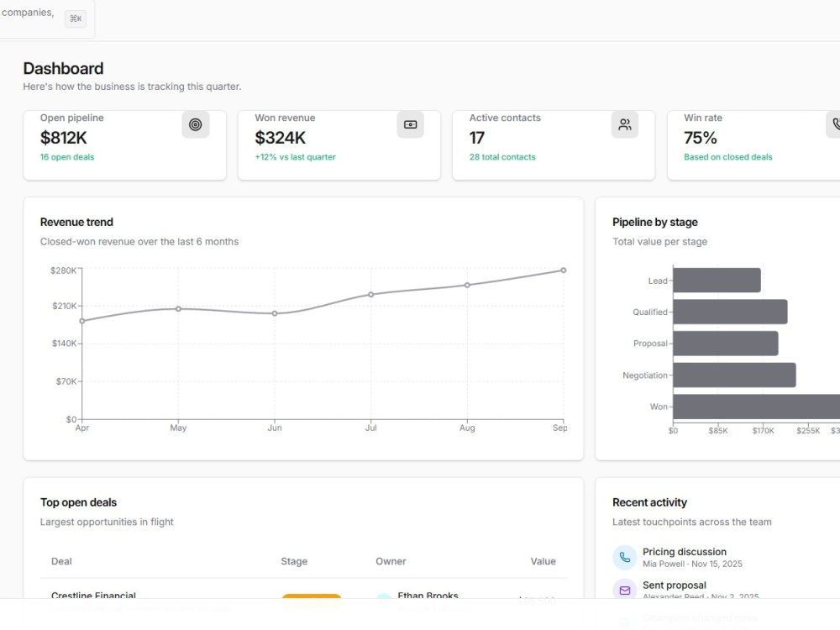Screen dimensions: 840x630
Task: Click the target icon on Open pipeline card
Action: click(196, 125)
